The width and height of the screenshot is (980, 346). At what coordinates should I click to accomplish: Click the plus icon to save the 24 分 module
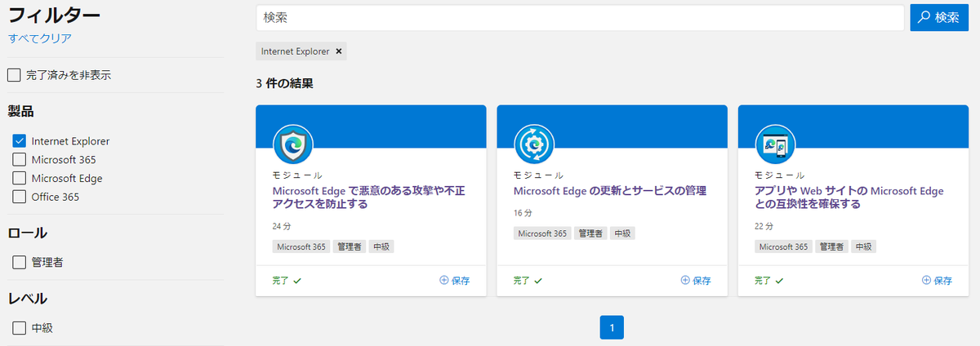(x=444, y=280)
